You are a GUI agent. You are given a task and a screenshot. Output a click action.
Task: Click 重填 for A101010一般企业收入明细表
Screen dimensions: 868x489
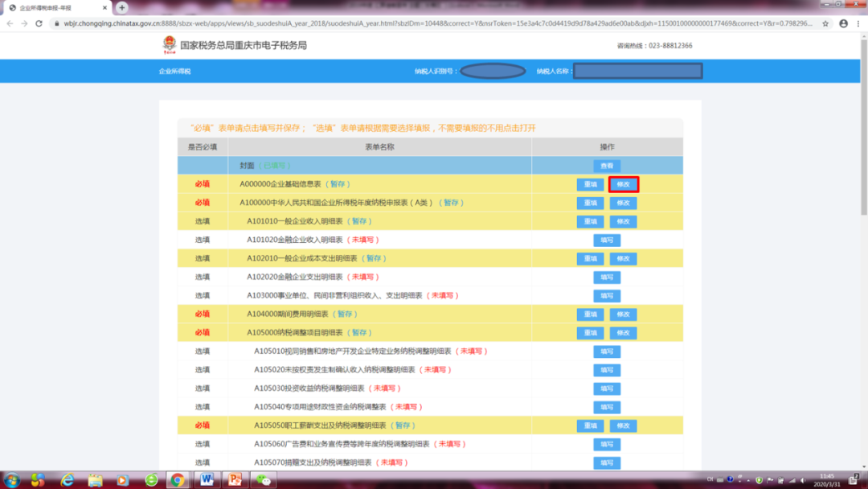click(x=590, y=221)
